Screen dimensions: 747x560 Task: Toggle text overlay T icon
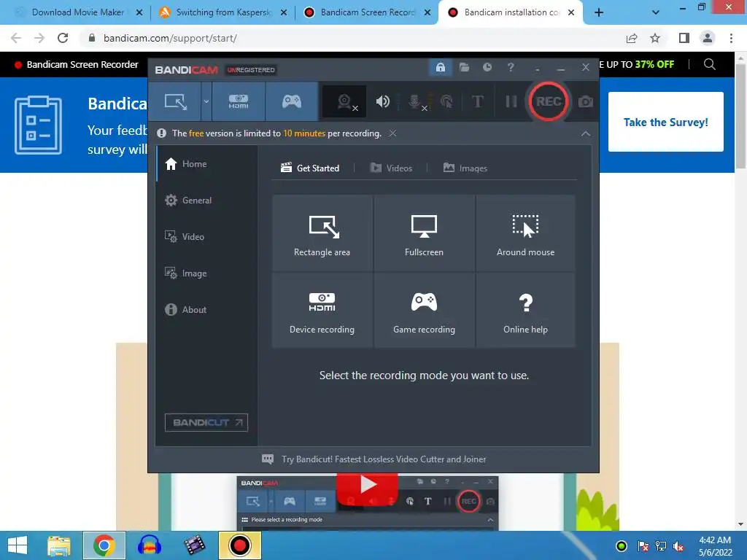pos(477,101)
